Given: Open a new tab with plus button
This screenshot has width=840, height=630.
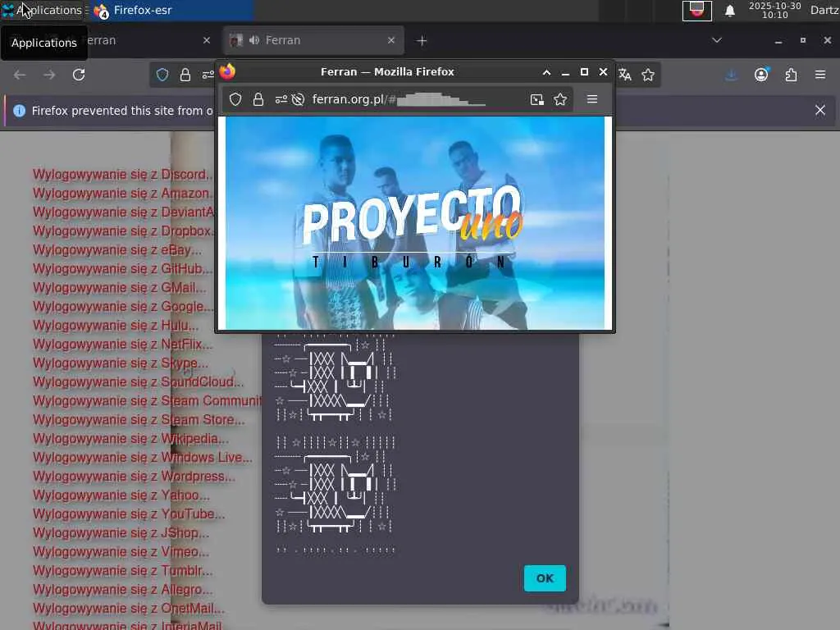Looking at the screenshot, I should coord(422,41).
